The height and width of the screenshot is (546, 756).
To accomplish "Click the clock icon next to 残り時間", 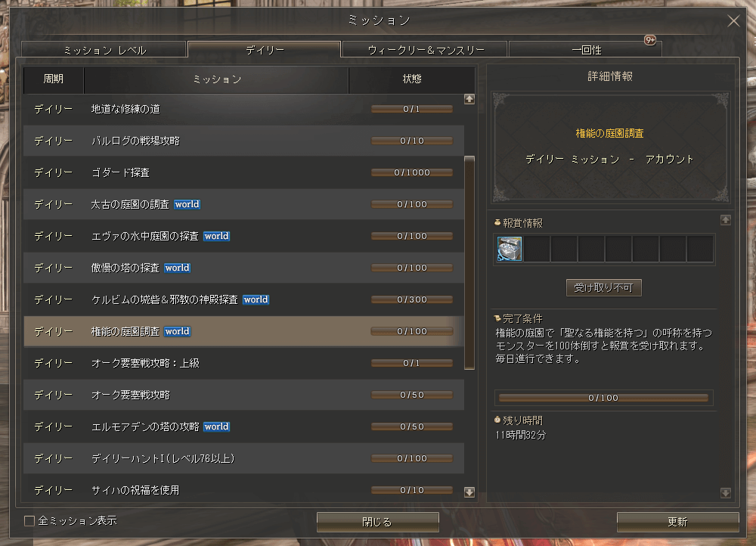I will coord(497,420).
